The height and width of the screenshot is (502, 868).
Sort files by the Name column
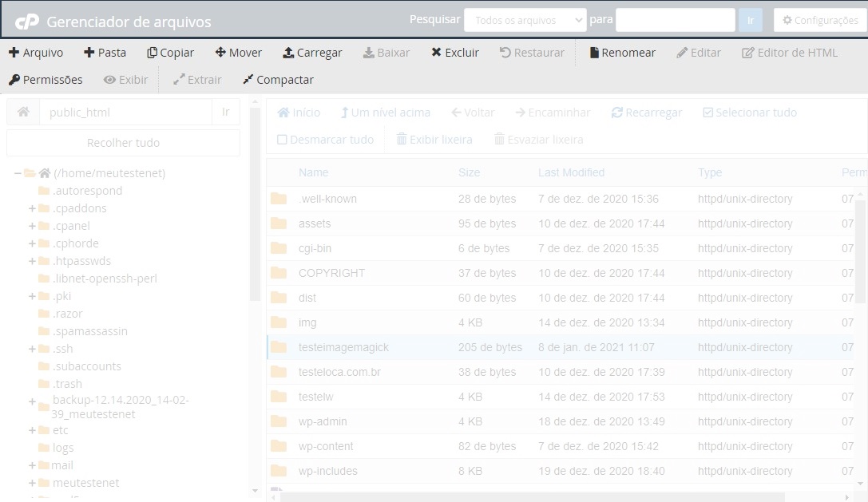pyautogui.click(x=313, y=172)
